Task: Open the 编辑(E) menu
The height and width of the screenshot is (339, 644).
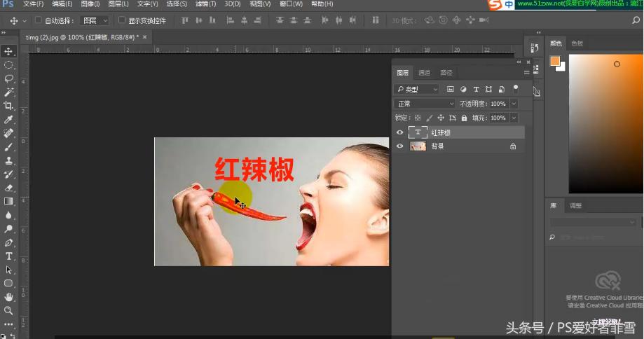Action: click(62, 4)
